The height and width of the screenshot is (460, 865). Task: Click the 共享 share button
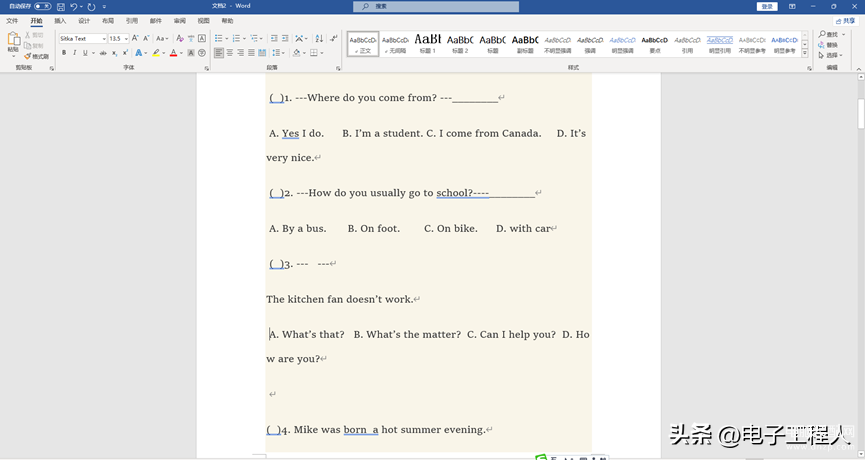click(x=845, y=21)
